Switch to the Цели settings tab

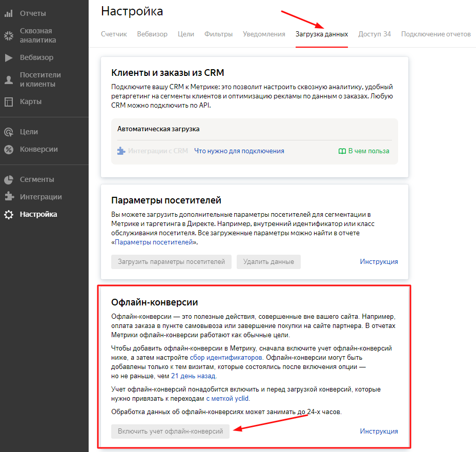pos(186,34)
